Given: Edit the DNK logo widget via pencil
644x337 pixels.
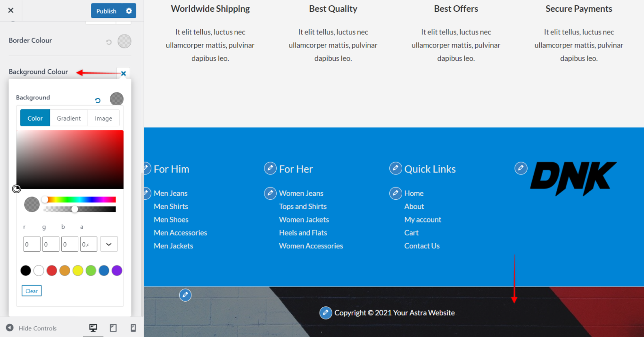Looking at the screenshot, I should point(520,168).
